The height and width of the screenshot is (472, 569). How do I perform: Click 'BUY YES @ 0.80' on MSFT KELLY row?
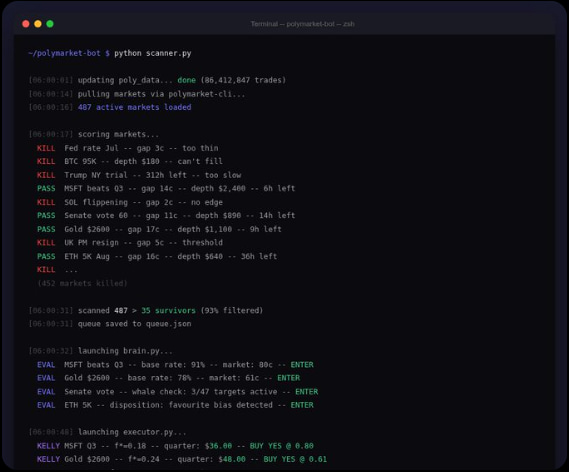pyautogui.click(x=282, y=446)
